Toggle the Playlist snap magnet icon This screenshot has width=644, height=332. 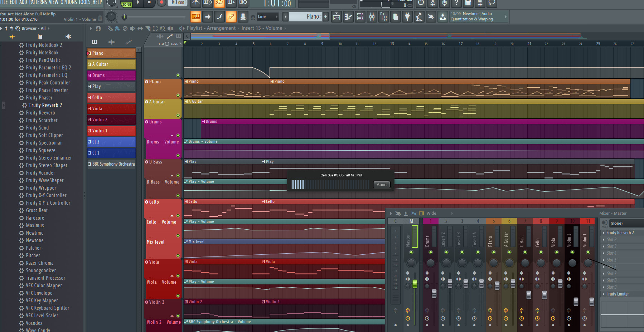pos(98,28)
